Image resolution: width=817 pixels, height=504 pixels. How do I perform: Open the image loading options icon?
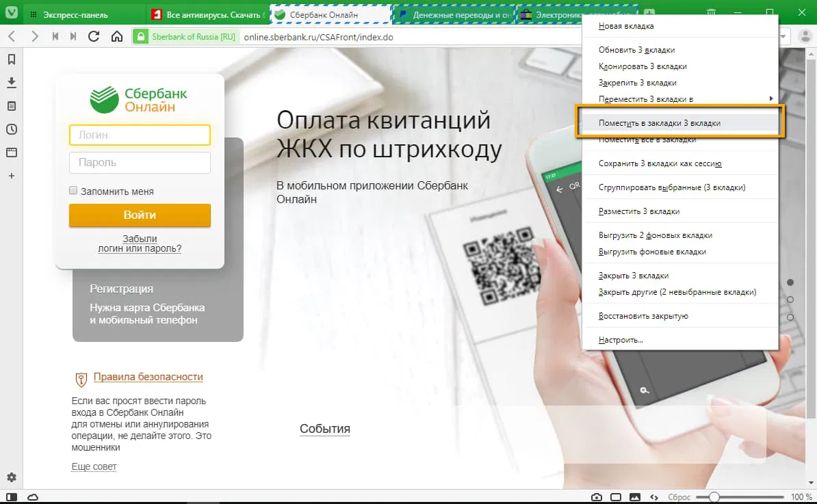click(x=634, y=497)
